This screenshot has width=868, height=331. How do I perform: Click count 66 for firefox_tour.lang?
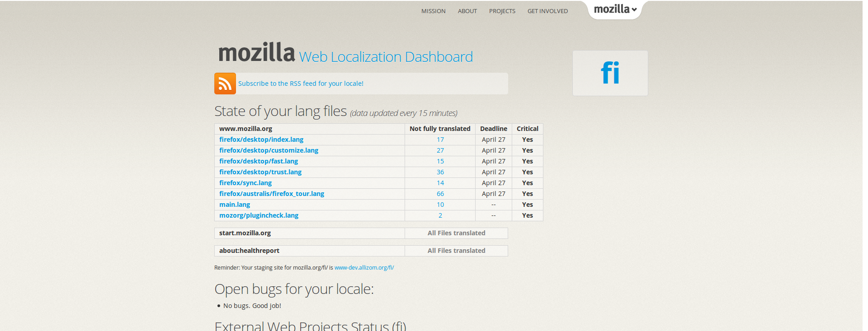click(x=440, y=194)
